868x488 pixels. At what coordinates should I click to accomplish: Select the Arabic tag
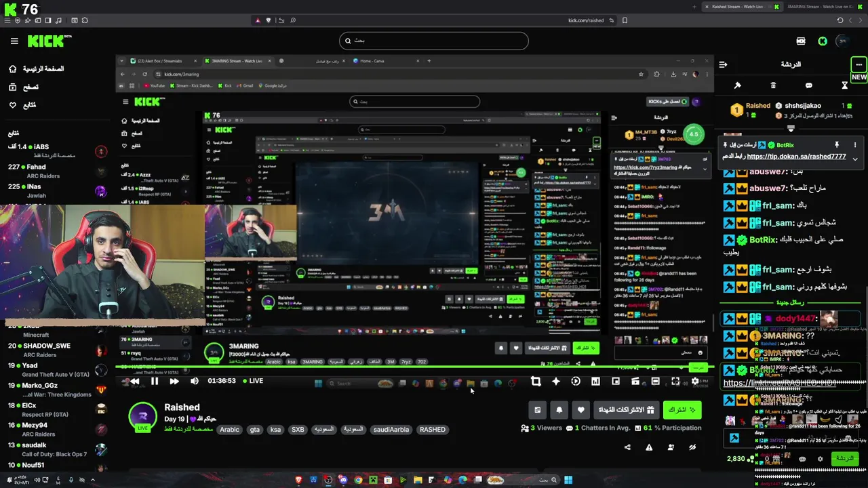point(229,429)
